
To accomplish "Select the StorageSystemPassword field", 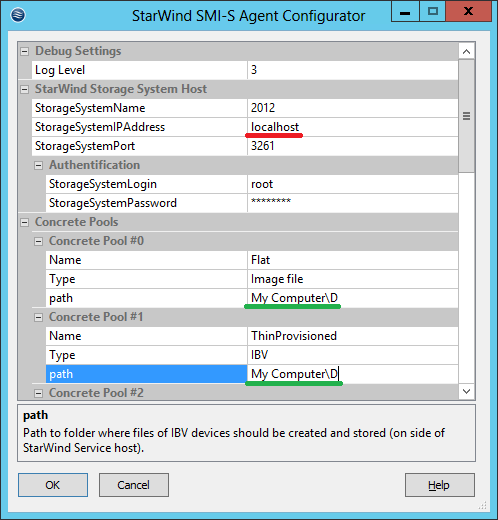I will pos(353,203).
